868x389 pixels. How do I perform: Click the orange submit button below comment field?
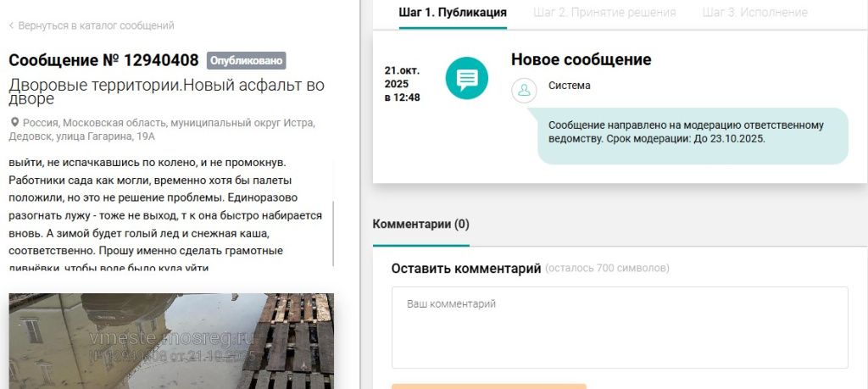coord(489,386)
